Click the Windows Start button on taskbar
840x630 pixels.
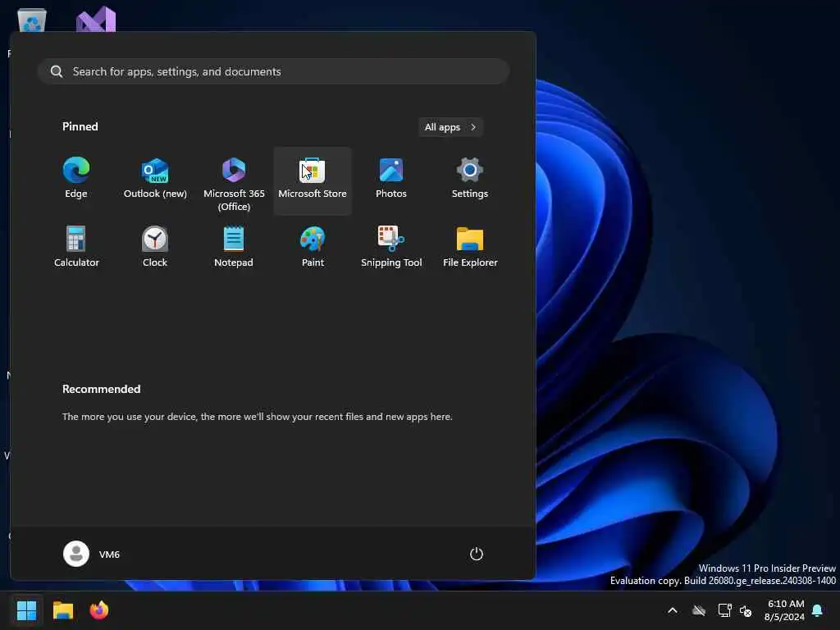pos(26,610)
